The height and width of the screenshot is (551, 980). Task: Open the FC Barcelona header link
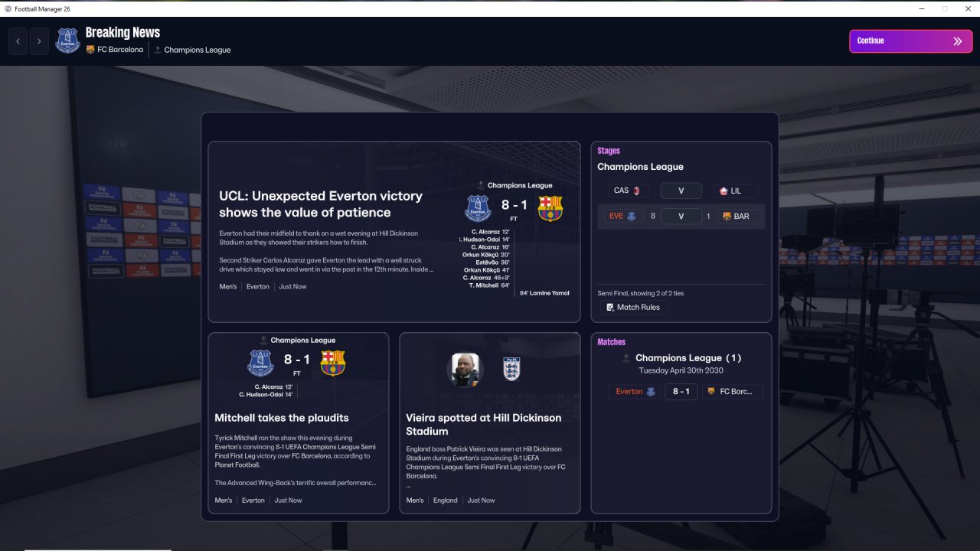(x=120, y=50)
